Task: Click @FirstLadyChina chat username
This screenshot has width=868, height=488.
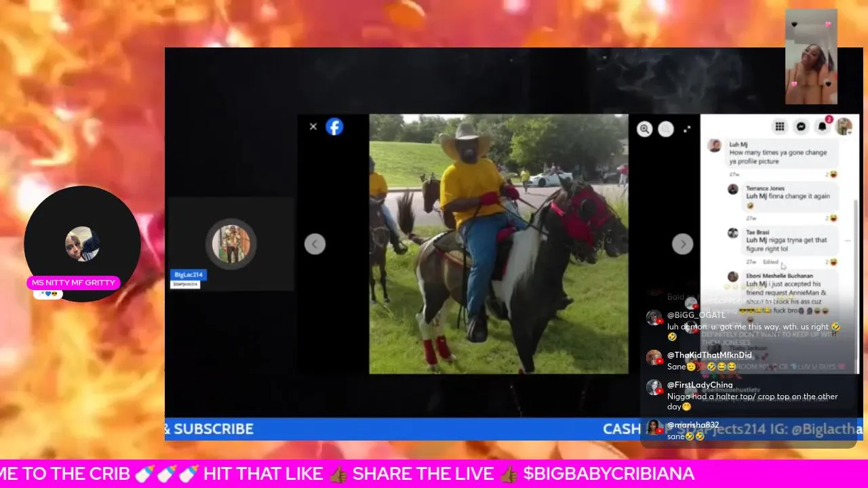Action: point(700,385)
